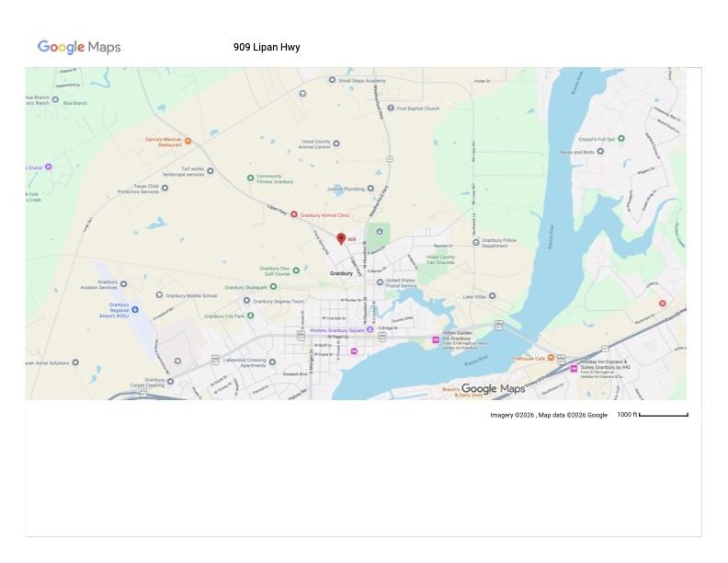Click the Hood County Fair Grounds label
Viewport: 728px width, 563px height.
pos(440,259)
